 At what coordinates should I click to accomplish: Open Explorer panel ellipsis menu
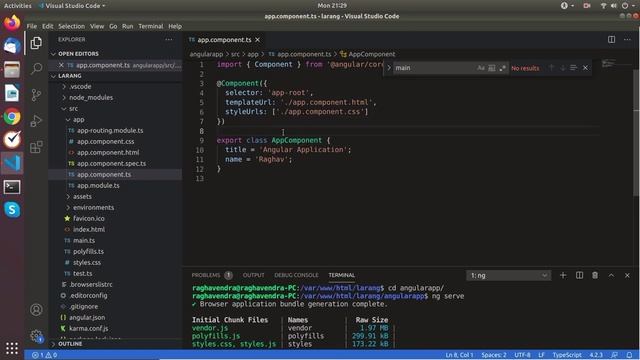pyautogui.click(x=169, y=40)
